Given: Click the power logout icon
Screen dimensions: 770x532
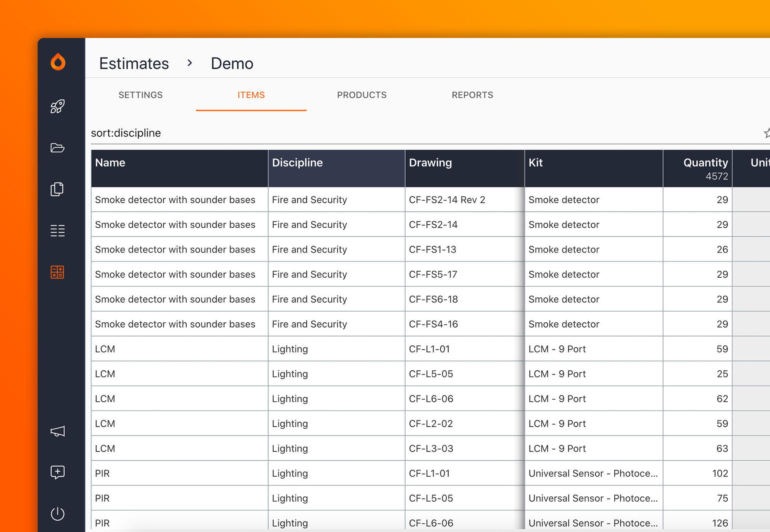Looking at the screenshot, I should click(58, 514).
